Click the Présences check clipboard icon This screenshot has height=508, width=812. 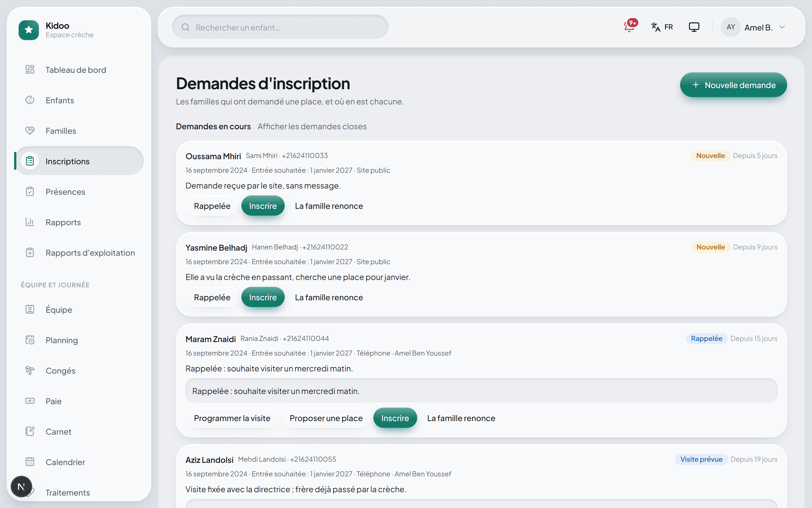(x=30, y=192)
